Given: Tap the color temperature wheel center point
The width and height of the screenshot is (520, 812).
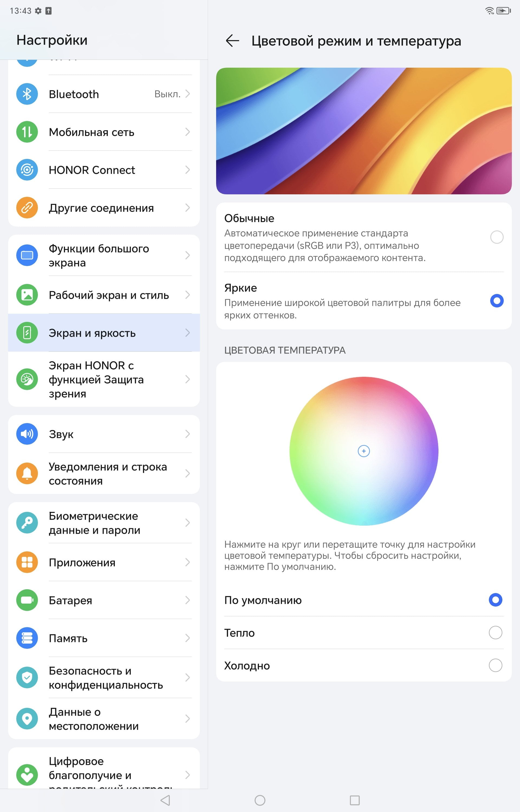Looking at the screenshot, I should pyautogui.click(x=364, y=451).
